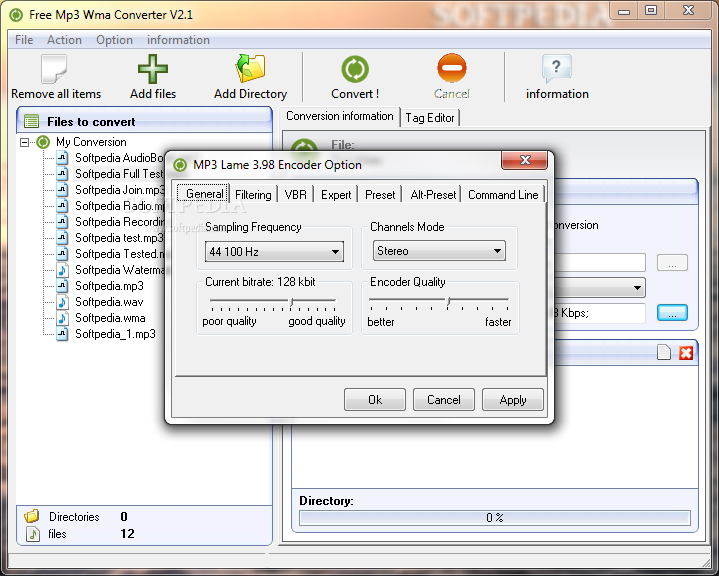Viewport: 719px width, 576px height.
Task: Click the file icon beside Softpedia_1.mp3
Action: pos(62,334)
